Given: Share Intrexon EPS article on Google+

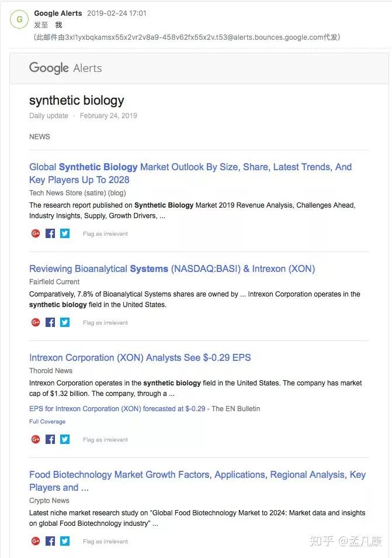Looking at the screenshot, I should point(36,439).
